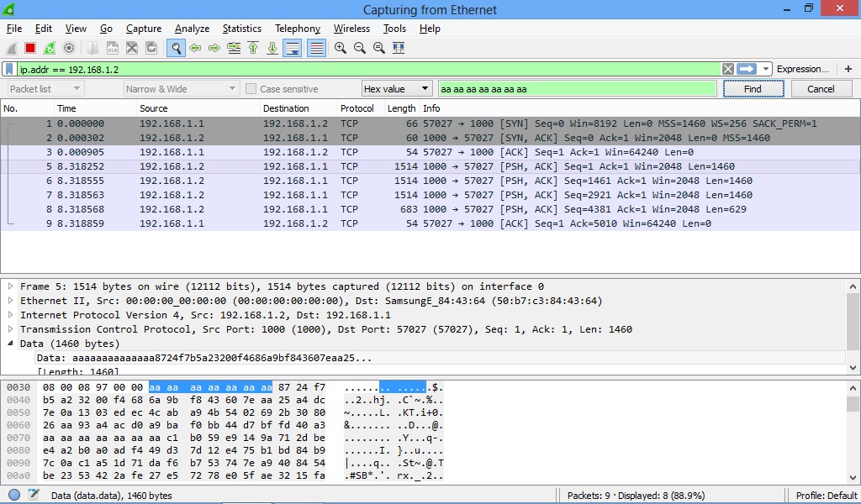Image resolution: width=861 pixels, height=504 pixels.
Task: Reset text zoom to normal size
Action: pos(379,48)
